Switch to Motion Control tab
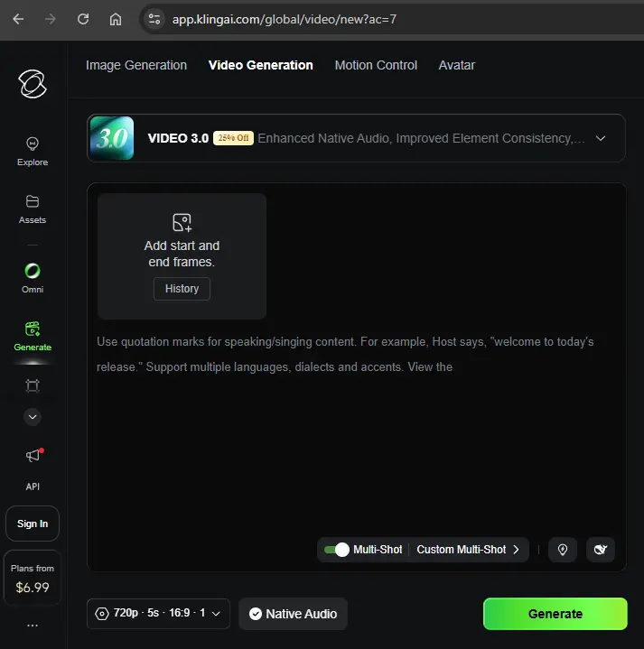This screenshot has width=644, height=649. pos(376,65)
